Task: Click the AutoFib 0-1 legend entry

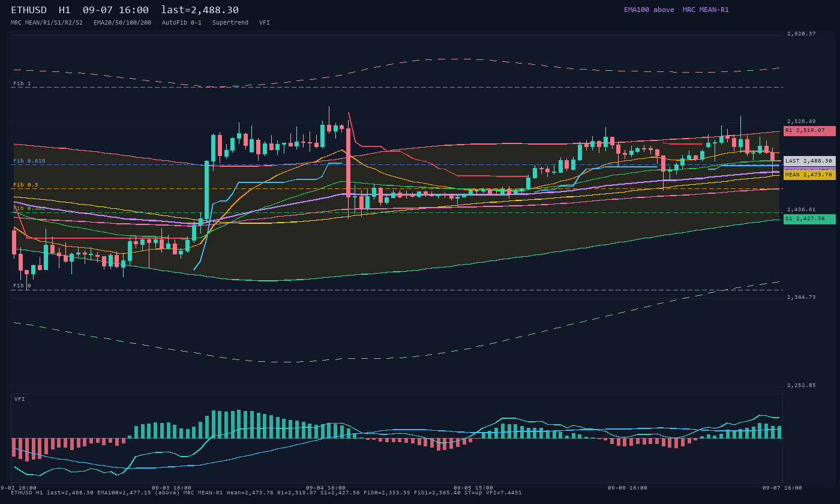Action: click(182, 22)
